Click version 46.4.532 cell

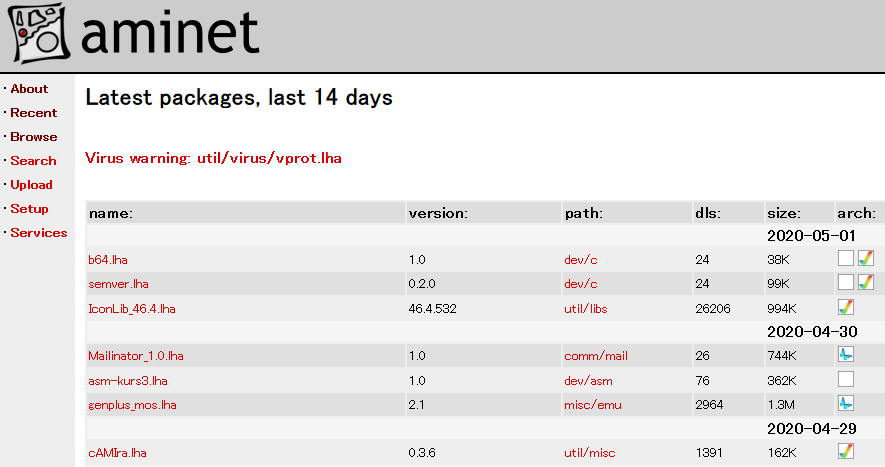coord(433,309)
